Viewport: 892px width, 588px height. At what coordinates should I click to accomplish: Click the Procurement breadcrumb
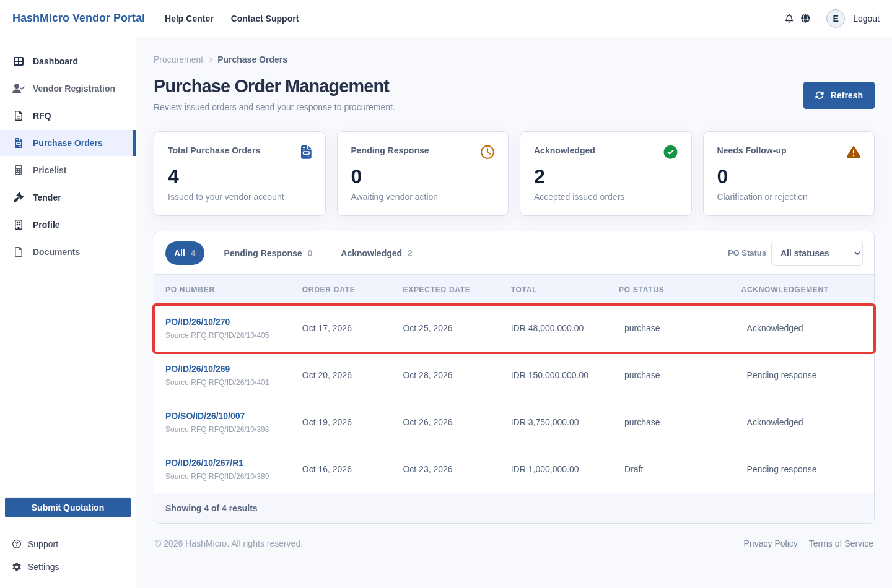click(x=178, y=59)
